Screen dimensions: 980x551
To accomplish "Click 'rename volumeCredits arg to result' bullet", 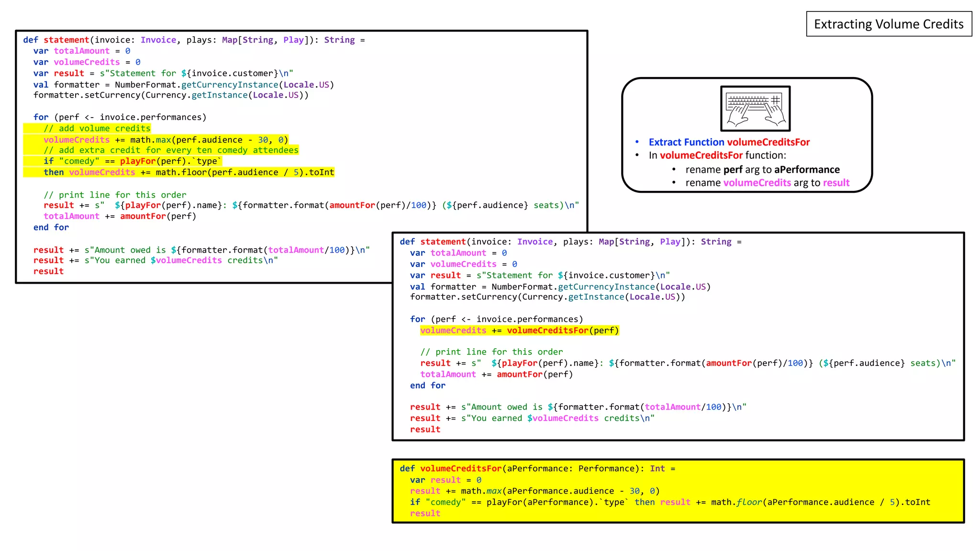I will tap(767, 183).
